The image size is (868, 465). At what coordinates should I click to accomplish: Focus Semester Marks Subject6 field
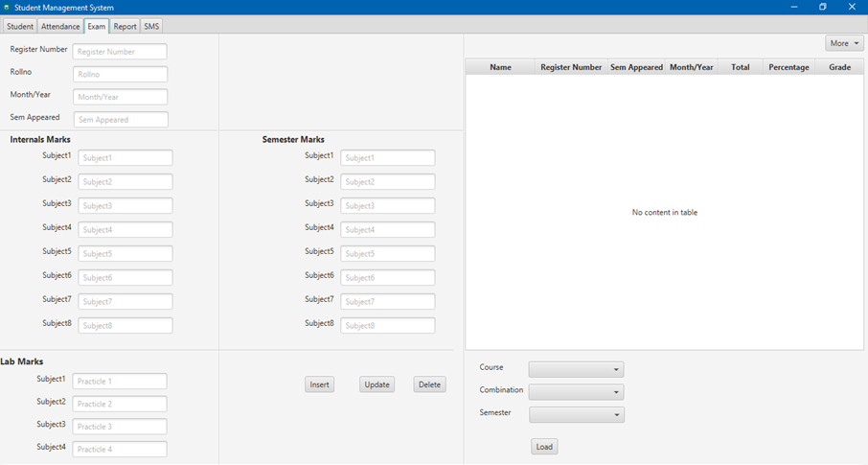click(387, 278)
